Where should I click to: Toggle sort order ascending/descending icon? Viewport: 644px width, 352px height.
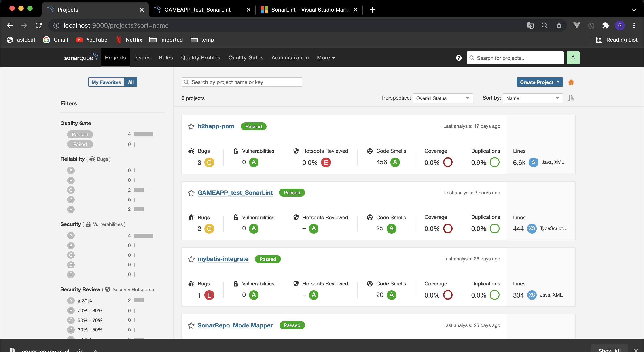point(571,98)
